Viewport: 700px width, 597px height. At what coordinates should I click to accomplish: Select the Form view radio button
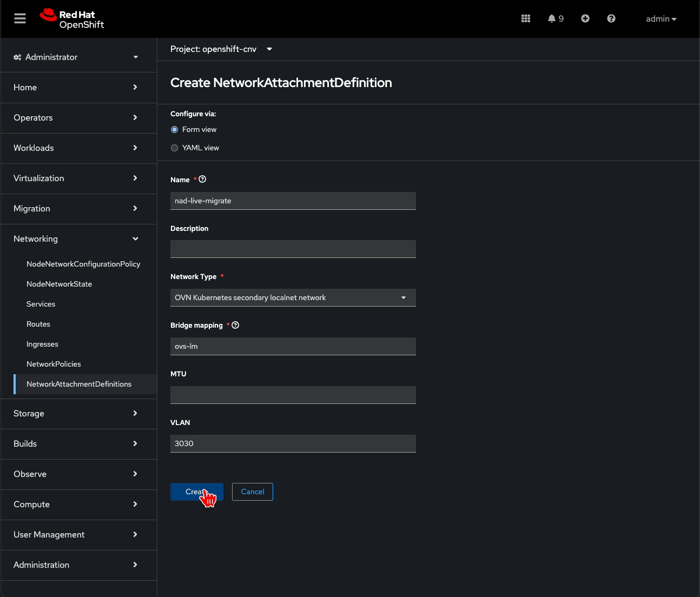pyautogui.click(x=174, y=130)
